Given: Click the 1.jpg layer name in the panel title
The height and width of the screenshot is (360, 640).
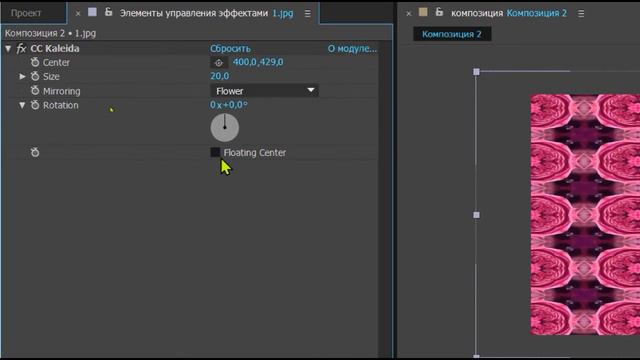Looking at the screenshot, I should tap(283, 13).
